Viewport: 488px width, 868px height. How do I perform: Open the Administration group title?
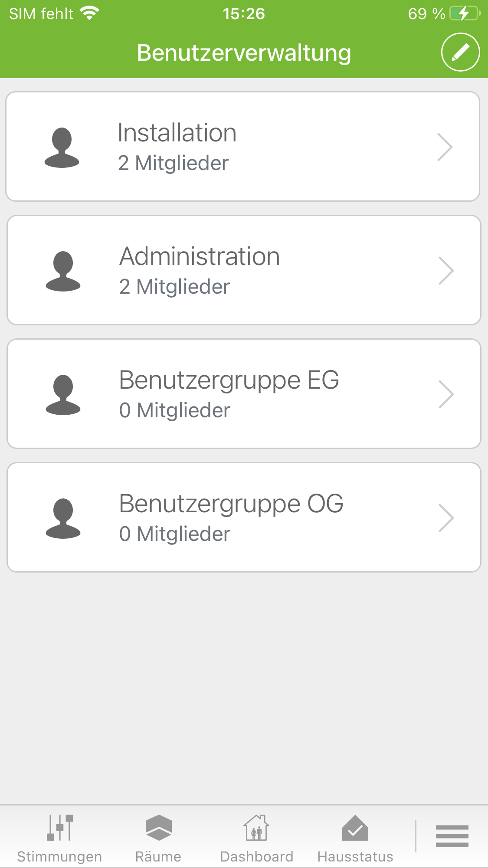[x=200, y=256]
